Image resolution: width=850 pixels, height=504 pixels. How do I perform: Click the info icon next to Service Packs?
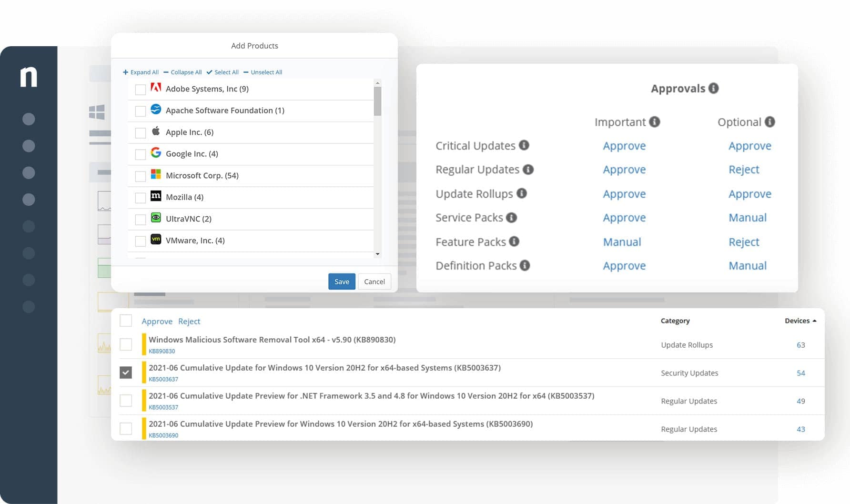[511, 218]
